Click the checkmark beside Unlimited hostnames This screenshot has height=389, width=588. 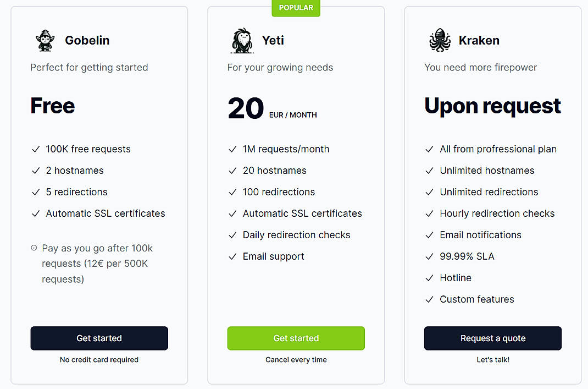pyautogui.click(x=429, y=170)
